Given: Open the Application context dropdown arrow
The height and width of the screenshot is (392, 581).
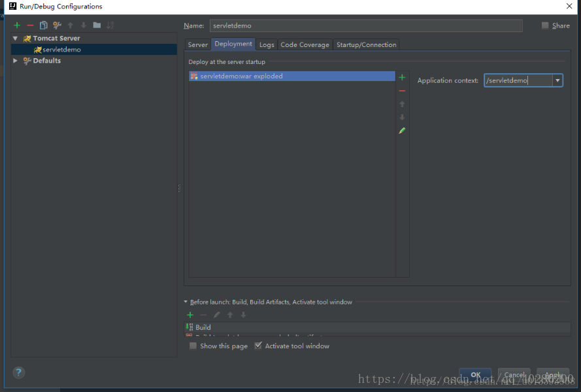Looking at the screenshot, I should click(557, 80).
